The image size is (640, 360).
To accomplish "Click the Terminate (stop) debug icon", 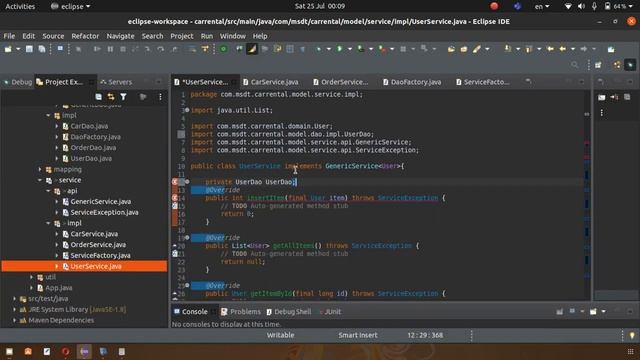I will point(123,49).
